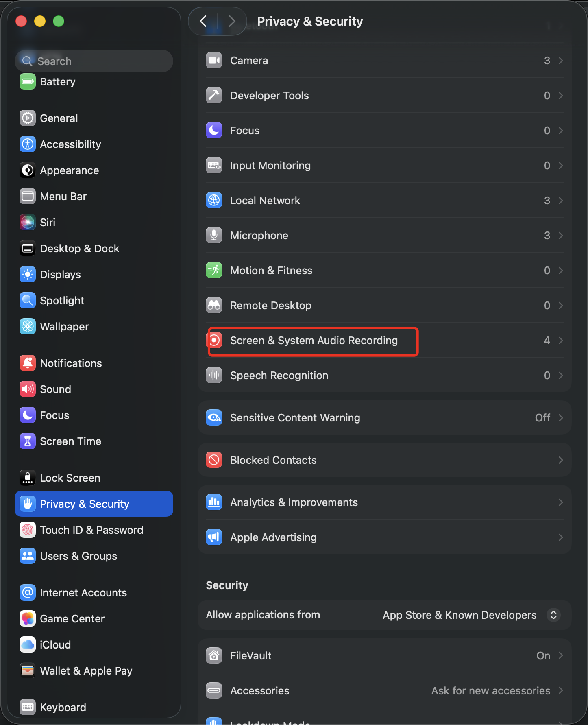Expand Local Network using its chevron
This screenshot has width=588, height=725.
pyautogui.click(x=561, y=201)
